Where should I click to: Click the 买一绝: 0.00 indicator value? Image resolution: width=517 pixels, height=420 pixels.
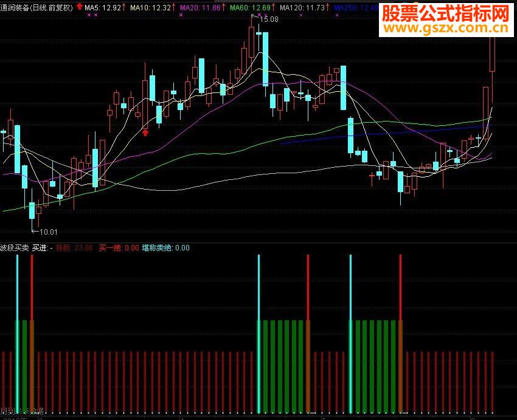(119, 248)
